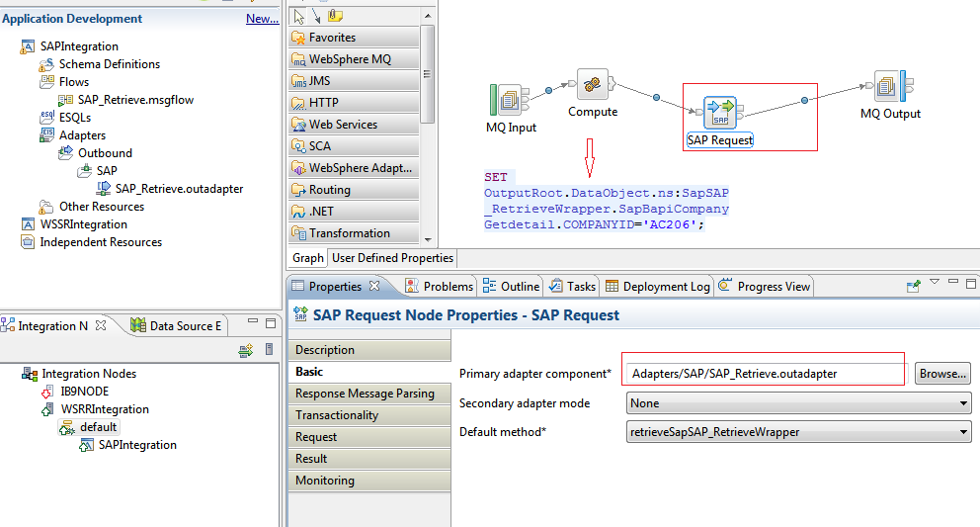Close the Integration Nodes tab

pyautogui.click(x=101, y=325)
